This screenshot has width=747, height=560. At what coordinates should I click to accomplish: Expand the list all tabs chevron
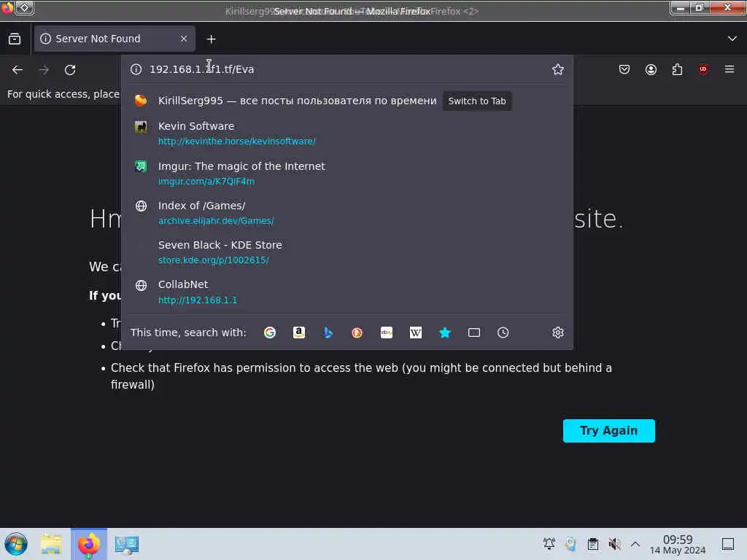[x=732, y=39]
